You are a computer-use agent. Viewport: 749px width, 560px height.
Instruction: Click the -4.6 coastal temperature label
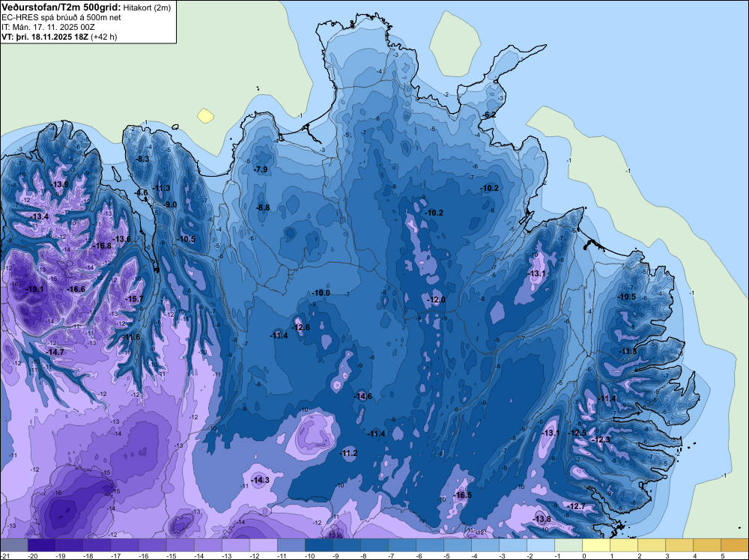point(142,192)
